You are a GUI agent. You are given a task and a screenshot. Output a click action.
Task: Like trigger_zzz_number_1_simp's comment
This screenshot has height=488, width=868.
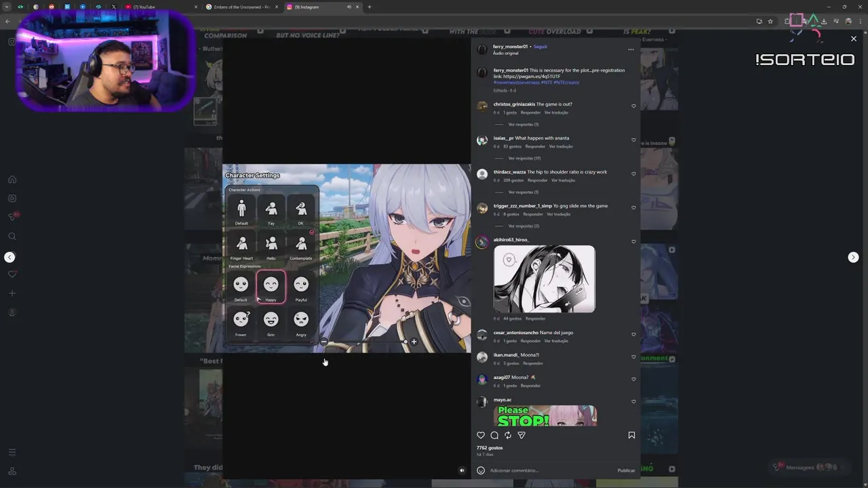(x=634, y=207)
